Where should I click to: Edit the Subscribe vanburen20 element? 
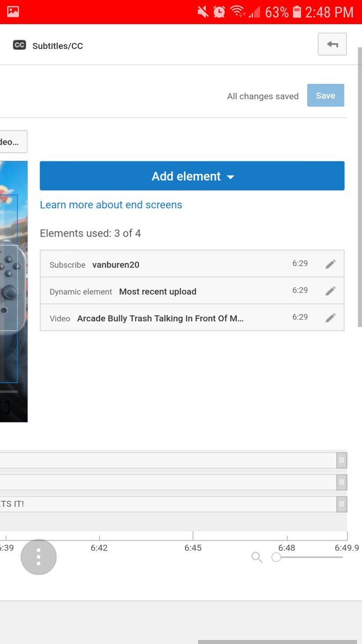click(x=331, y=264)
